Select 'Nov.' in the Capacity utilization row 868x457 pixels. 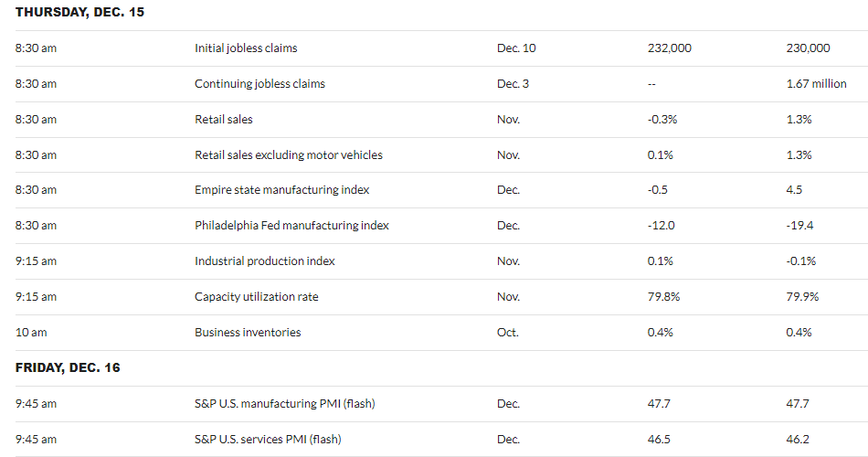pyautogui.click(x=508, y=296)
